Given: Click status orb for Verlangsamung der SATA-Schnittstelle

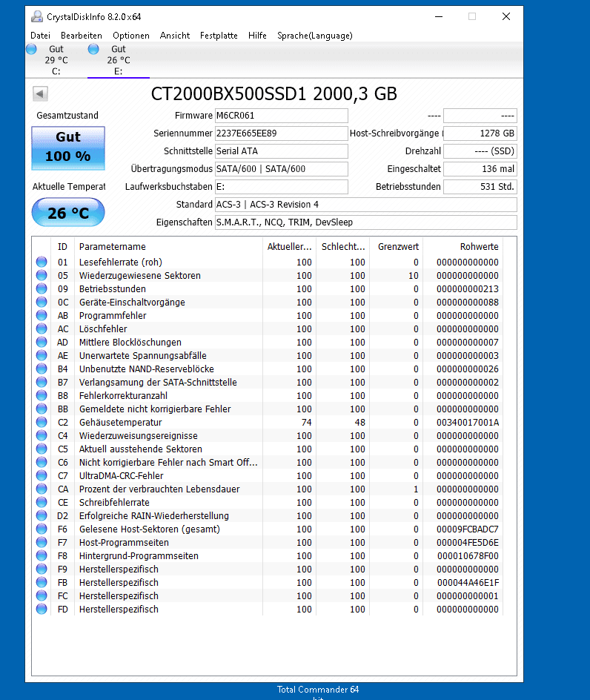Looking at the screenshot, I should 42,383.
